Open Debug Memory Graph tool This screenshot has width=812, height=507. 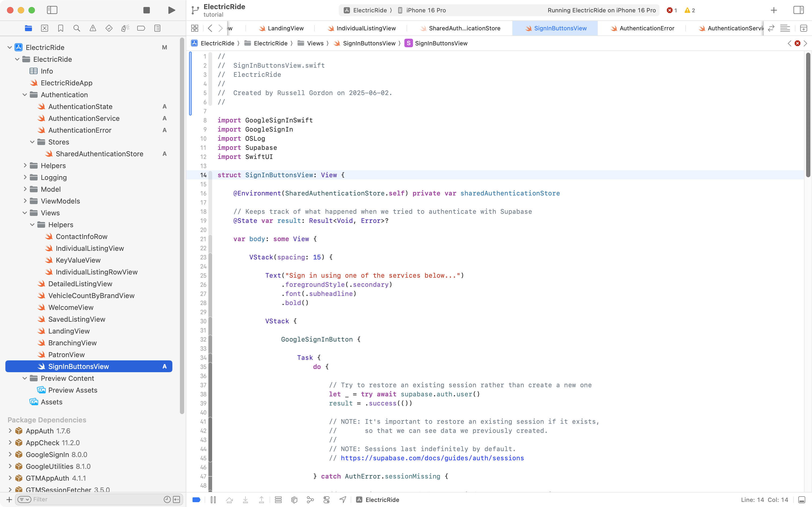[310, 500]
